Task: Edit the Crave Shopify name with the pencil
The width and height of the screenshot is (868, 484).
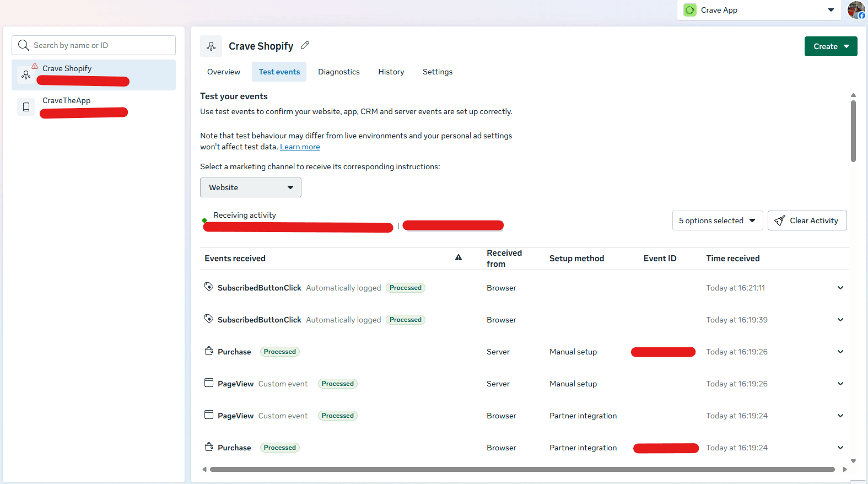Action: coord(305,45)
